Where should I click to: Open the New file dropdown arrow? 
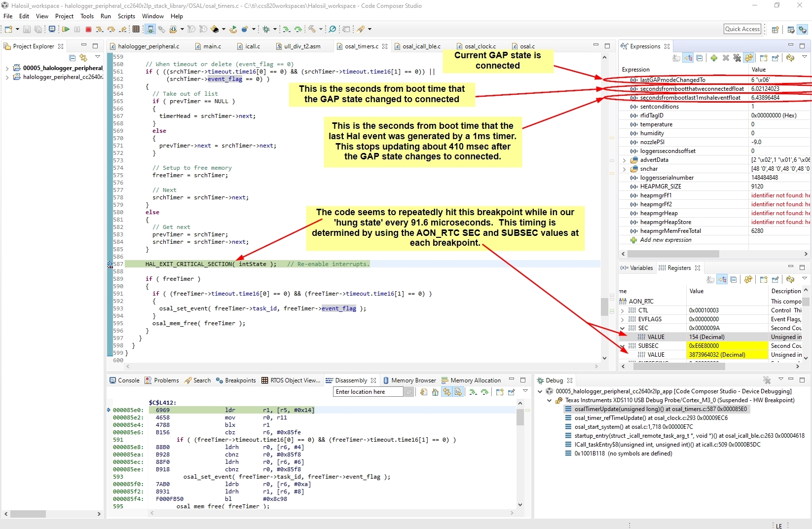[17, 29]
